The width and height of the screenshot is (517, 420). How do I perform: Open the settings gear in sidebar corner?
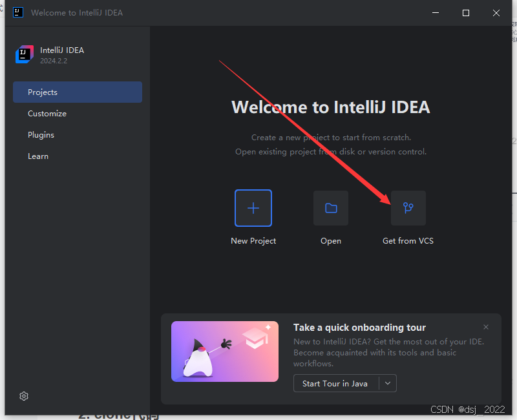tap(24, 396)
